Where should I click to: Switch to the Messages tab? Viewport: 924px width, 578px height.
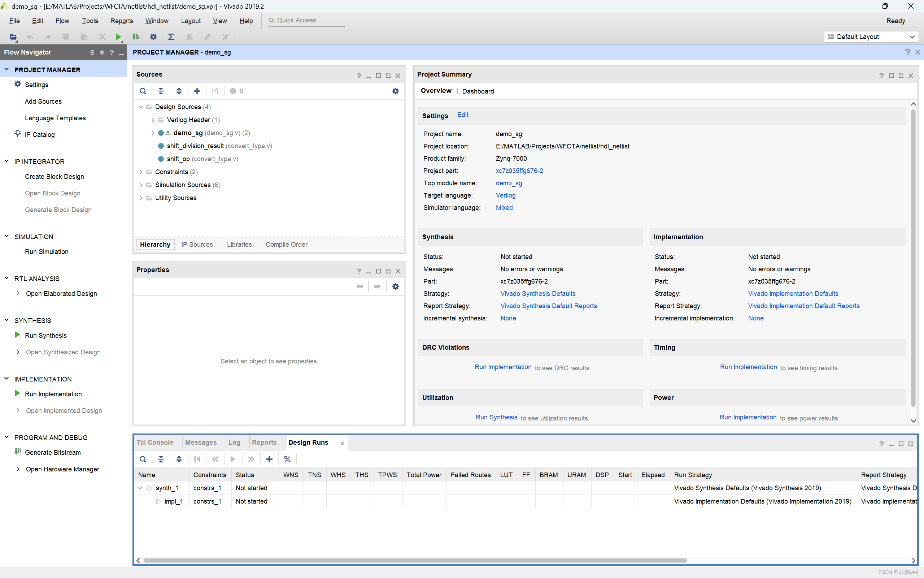(201, 442)
